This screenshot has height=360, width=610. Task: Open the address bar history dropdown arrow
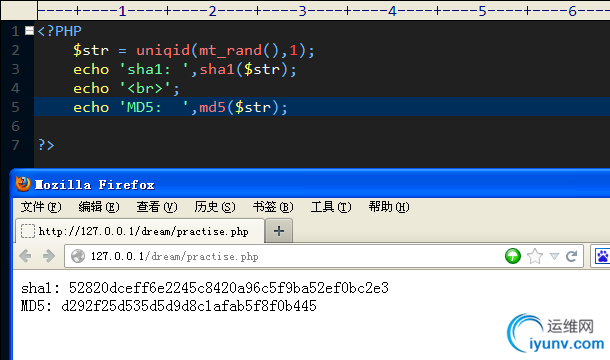(x=554, y=256)
